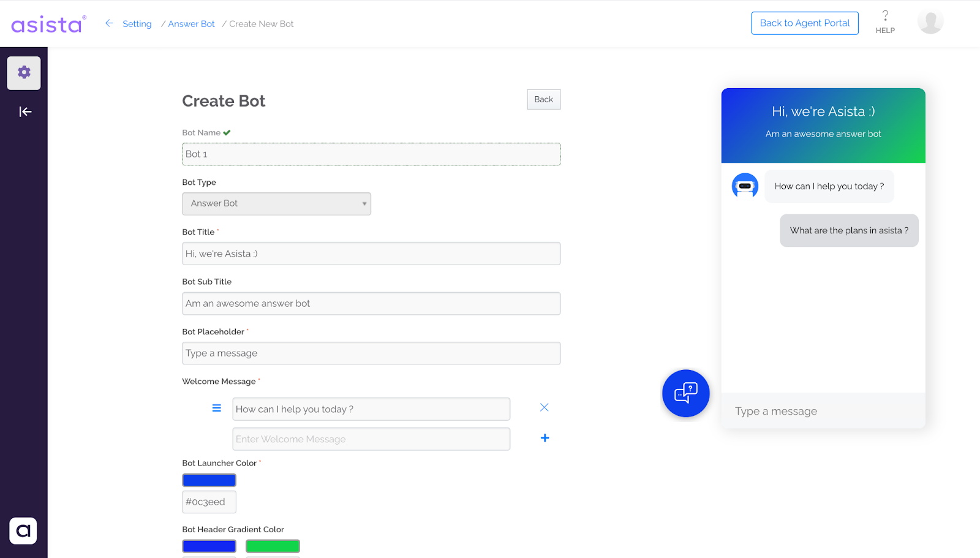The width and height of the screenshot is (980, 558).
Task: Click the reorder handle beside welcome message
Action: 216,408
